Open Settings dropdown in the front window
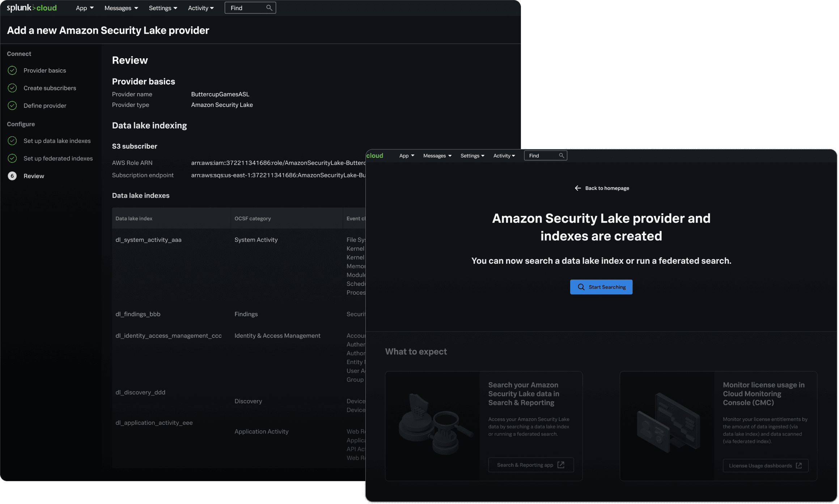 click(472, 156)
